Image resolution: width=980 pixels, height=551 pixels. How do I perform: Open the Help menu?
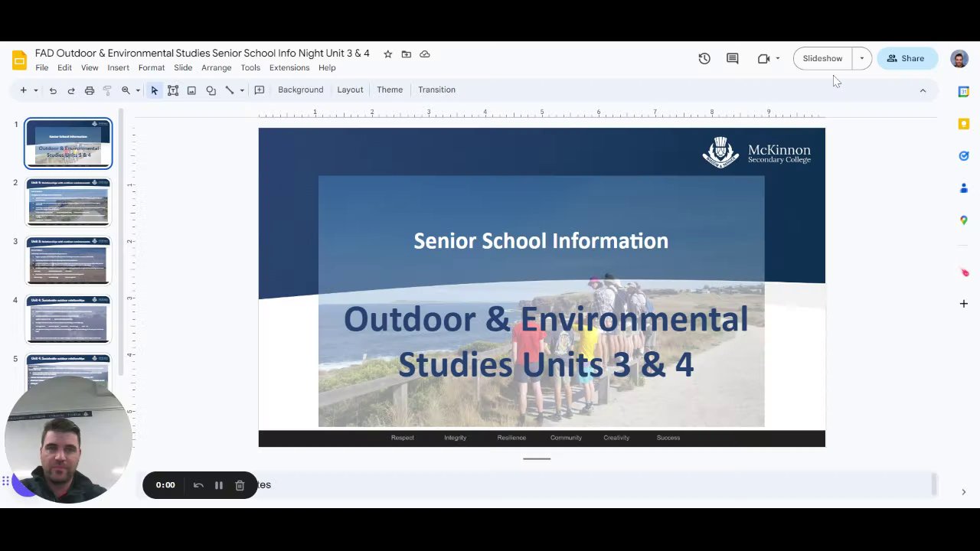327,68
